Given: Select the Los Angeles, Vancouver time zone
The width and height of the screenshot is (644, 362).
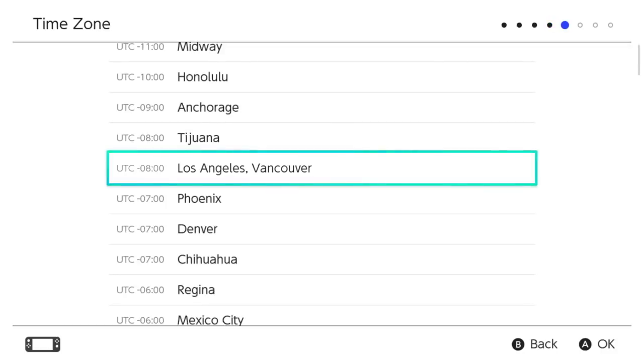Looking at the screenshot, I should (322, 168).
